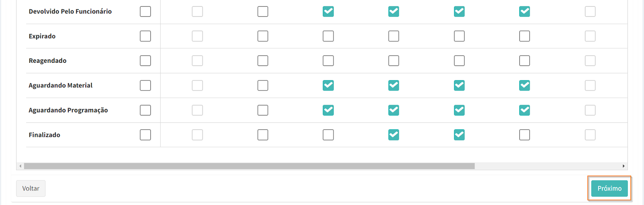Click the horizontal scrollbar left arrow
Screen dimensions: 644x205
(20, 166)
